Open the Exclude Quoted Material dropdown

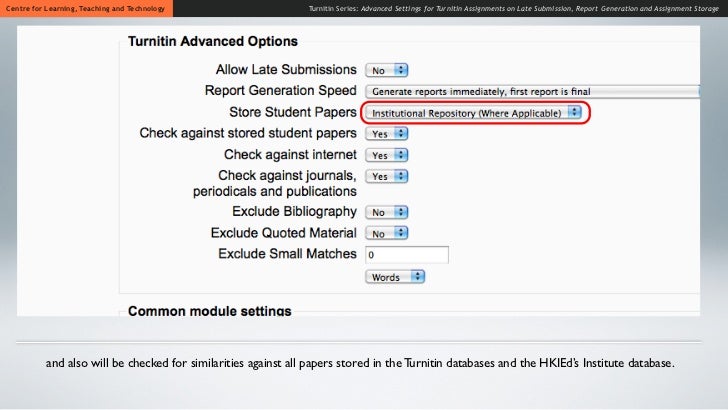[x=387, y=233]
